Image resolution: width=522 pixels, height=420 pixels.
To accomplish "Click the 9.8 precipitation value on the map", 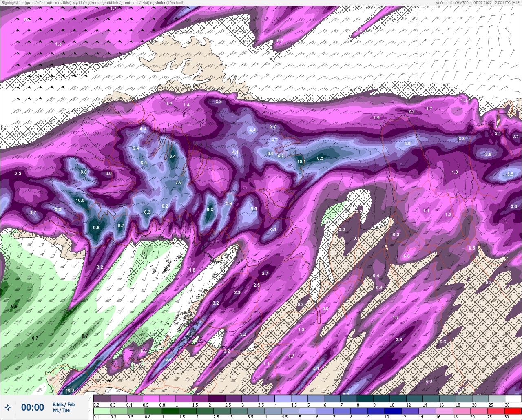I will click(x=96, y=228).
